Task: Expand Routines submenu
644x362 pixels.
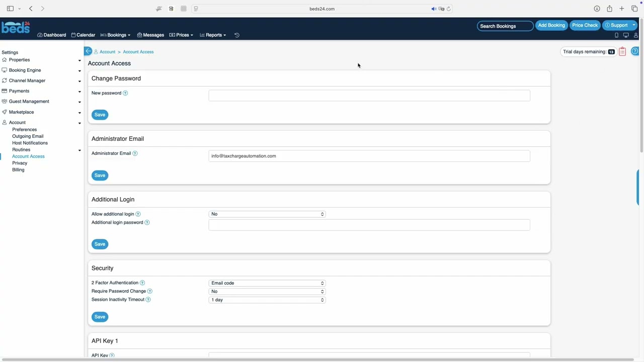Action: pyautogui.click(x=79, y=150)
